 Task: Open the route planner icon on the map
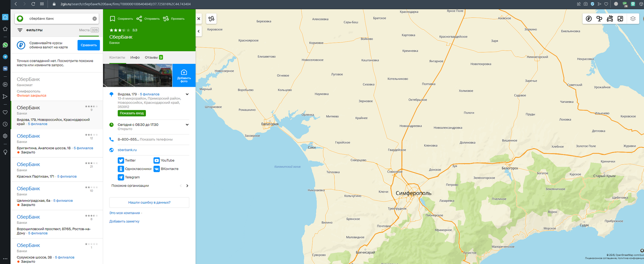[x=211, y=19]
